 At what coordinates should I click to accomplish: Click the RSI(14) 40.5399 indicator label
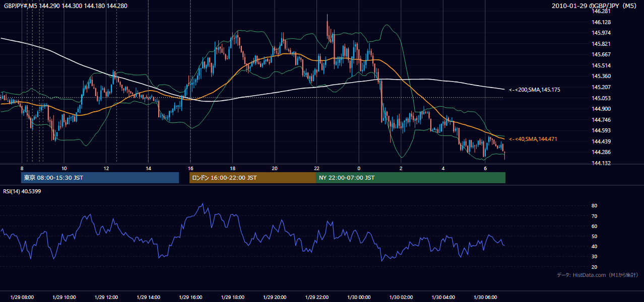tap(22, 191)
